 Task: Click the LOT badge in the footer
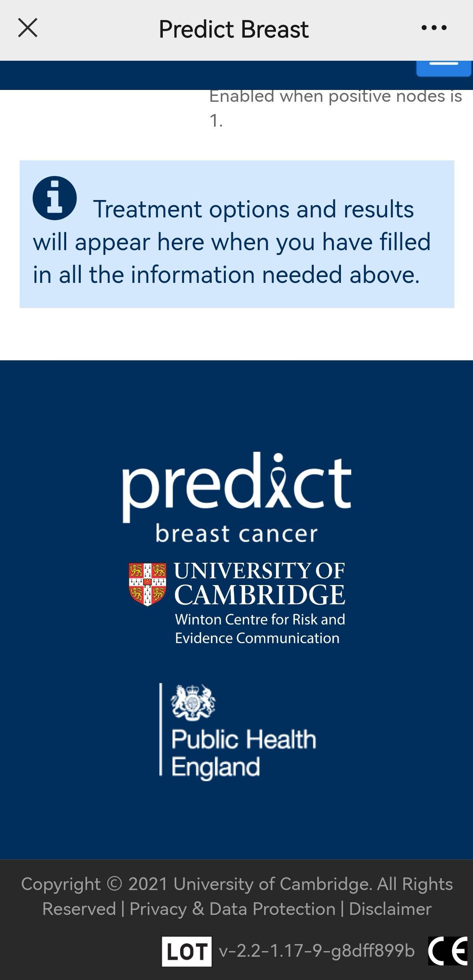point(186,951)
